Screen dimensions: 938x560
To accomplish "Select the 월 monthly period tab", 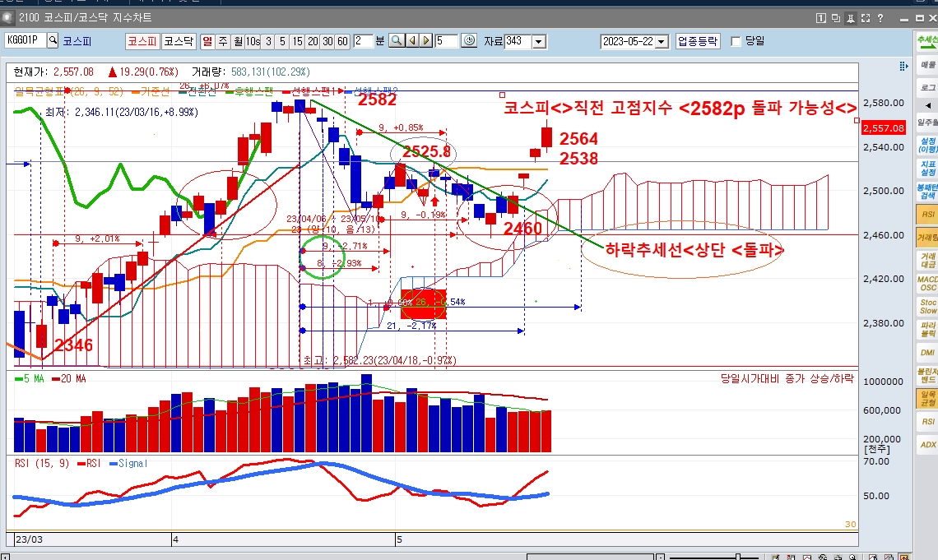I will tap(238, 41).
